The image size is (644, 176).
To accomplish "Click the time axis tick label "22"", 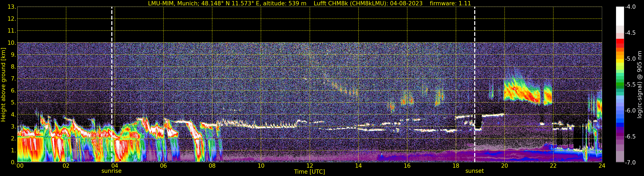I will coord(553,166).
